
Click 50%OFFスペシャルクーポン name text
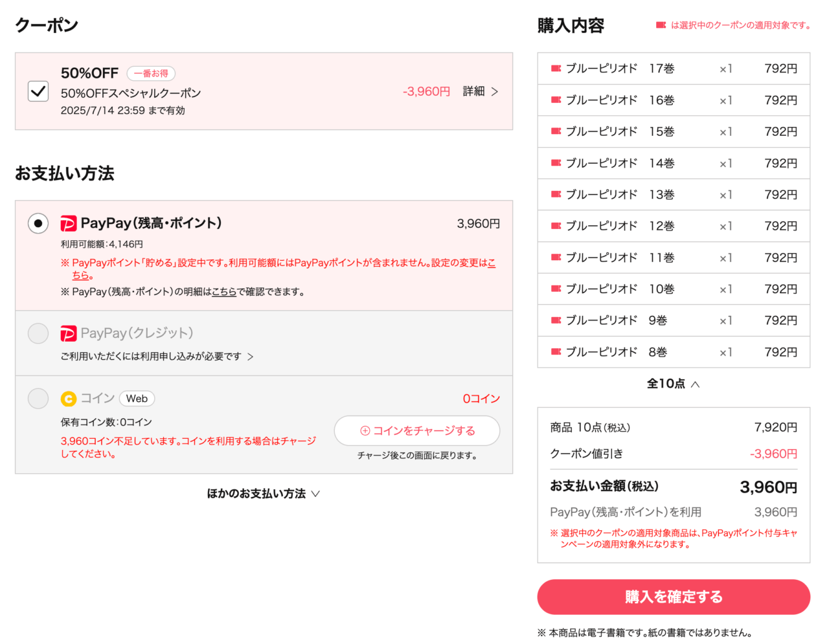[x=131, y=93]
